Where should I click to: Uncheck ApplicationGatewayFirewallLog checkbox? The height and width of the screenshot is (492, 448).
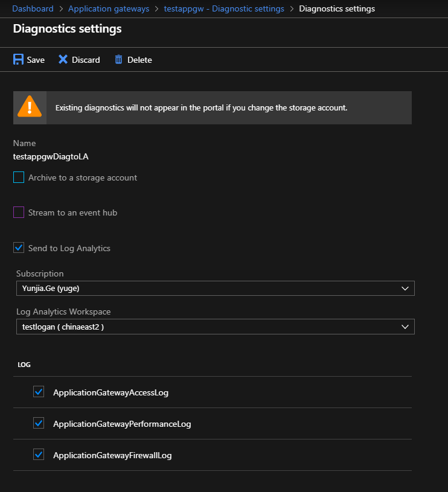[x=39, y=455]
